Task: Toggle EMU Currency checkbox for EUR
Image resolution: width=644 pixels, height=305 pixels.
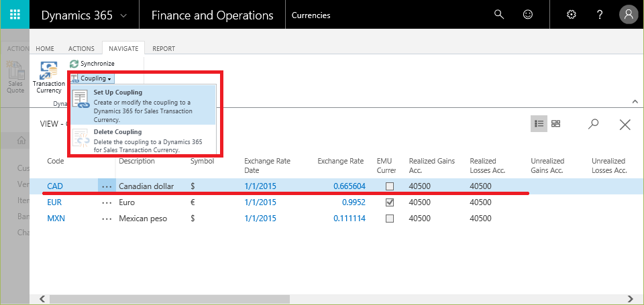Action: 390,202
